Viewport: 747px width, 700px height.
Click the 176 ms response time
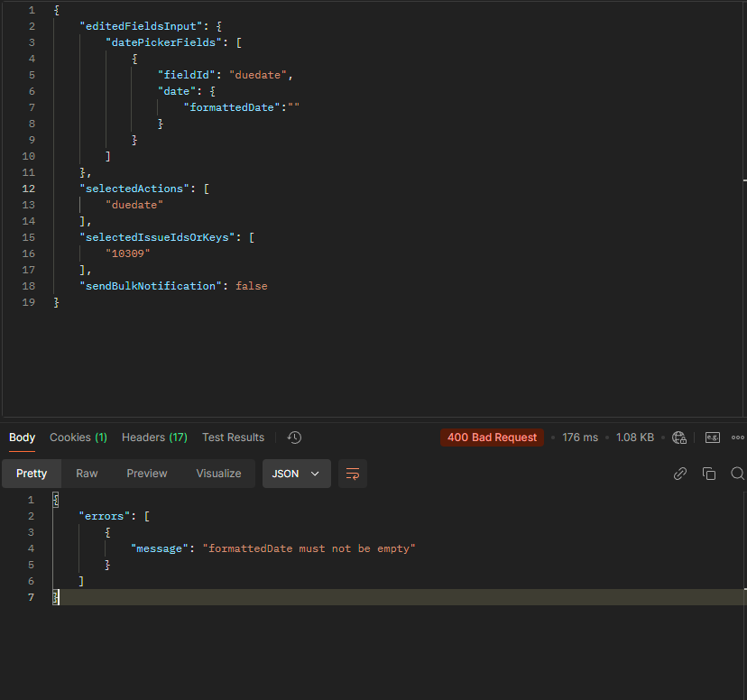(x=579, y=437)
